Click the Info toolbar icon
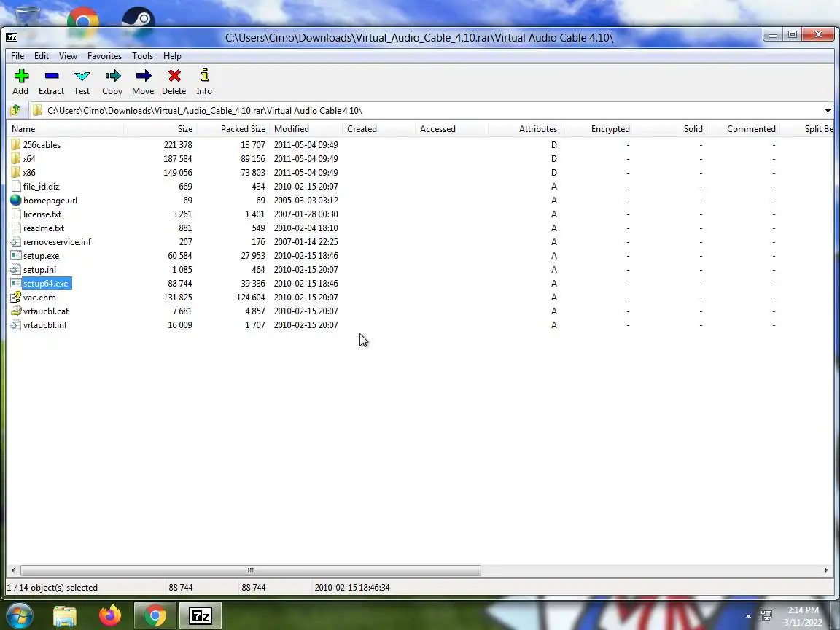The width and height of the screenshot is (840, 630). [x=204, y=75]
